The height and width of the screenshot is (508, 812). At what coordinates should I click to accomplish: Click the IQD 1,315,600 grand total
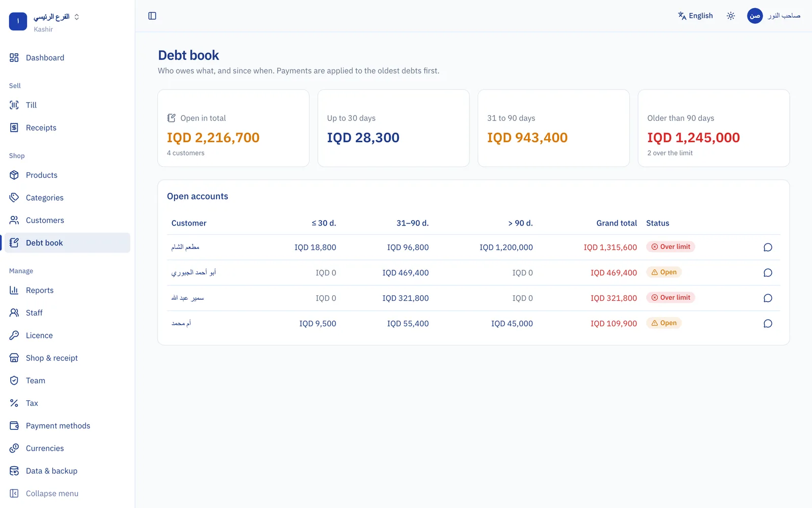coord(610,247)
